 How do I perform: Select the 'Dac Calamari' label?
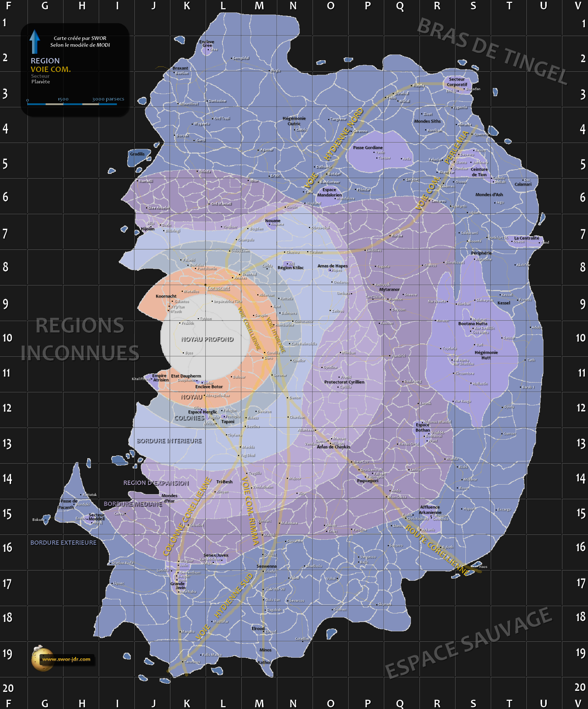point(523,182)
